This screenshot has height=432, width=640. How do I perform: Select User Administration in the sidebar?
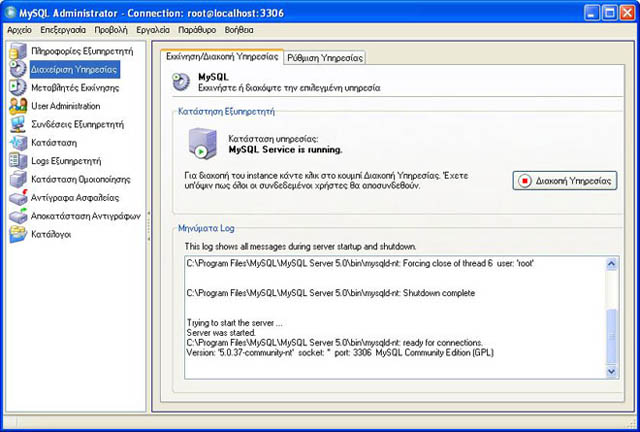click(x=66, y=106)
